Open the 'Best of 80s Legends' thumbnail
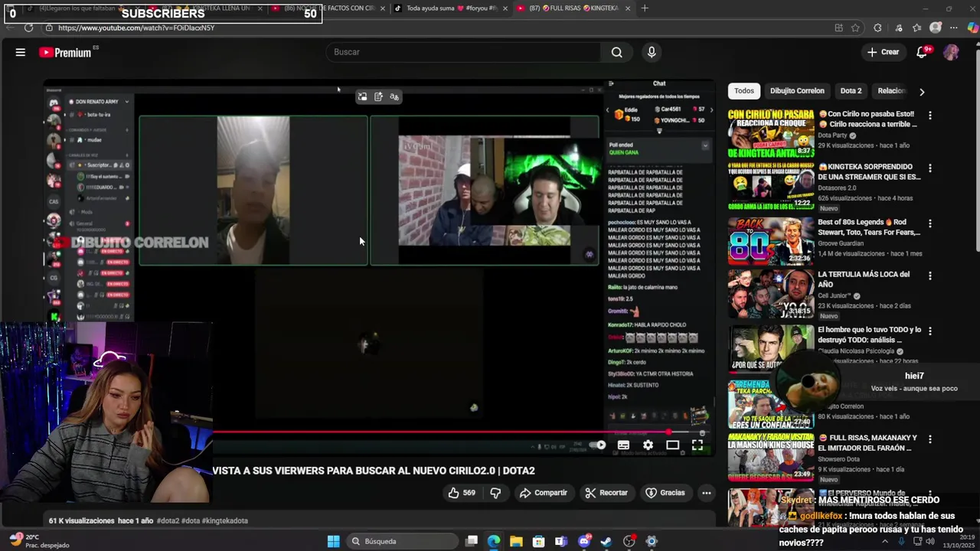980x551 pixels. (771, 241)
